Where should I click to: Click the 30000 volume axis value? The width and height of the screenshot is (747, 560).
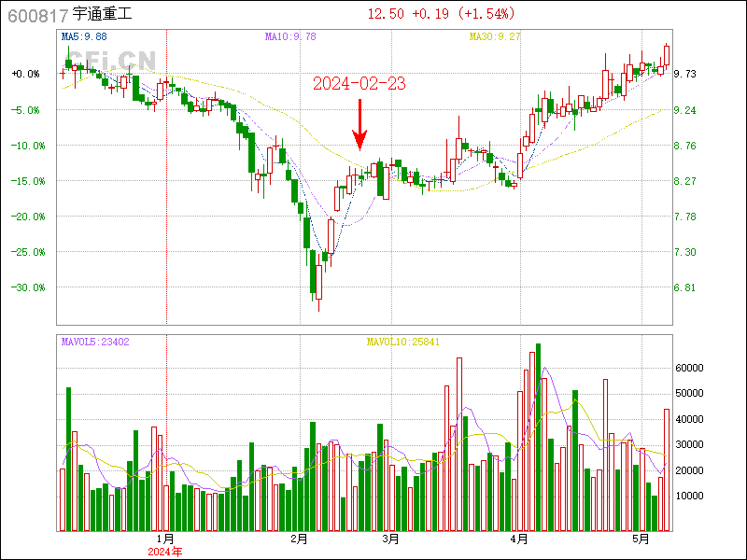689,444
